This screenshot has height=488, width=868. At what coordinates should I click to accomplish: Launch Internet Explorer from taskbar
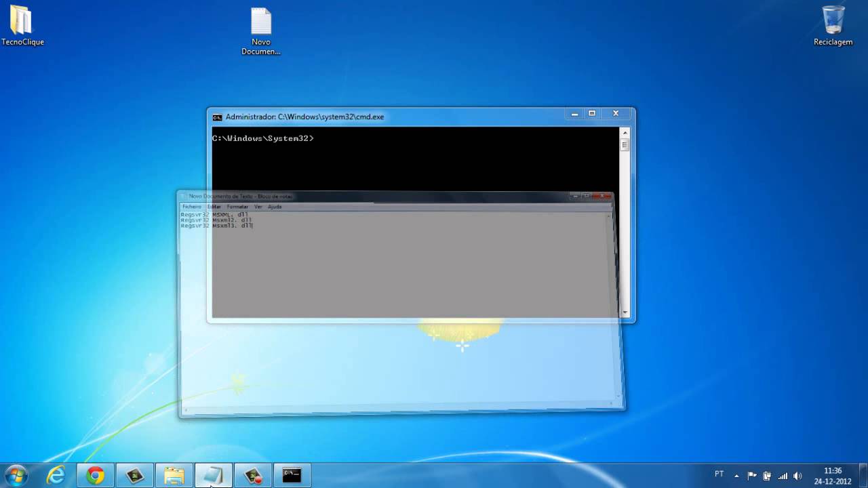coord(56,475)
